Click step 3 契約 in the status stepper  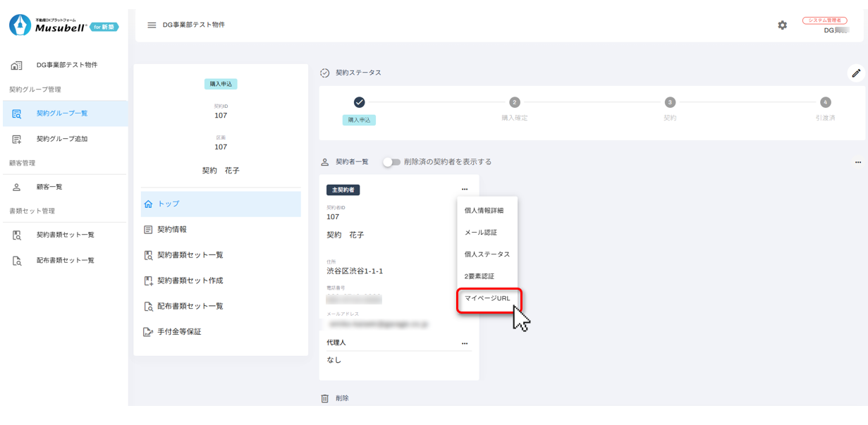(670, 103)
